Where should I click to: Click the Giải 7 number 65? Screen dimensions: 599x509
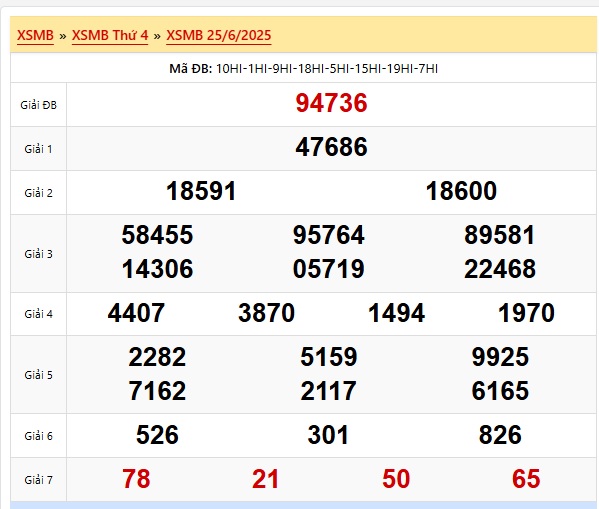pos(526,479)
